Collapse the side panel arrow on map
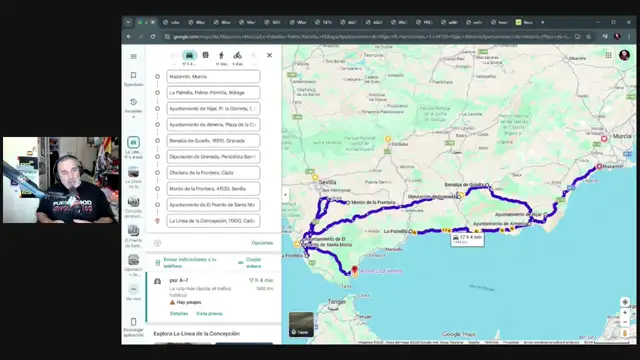This screenshot has height=360, width=640. (x=285, y=195)
